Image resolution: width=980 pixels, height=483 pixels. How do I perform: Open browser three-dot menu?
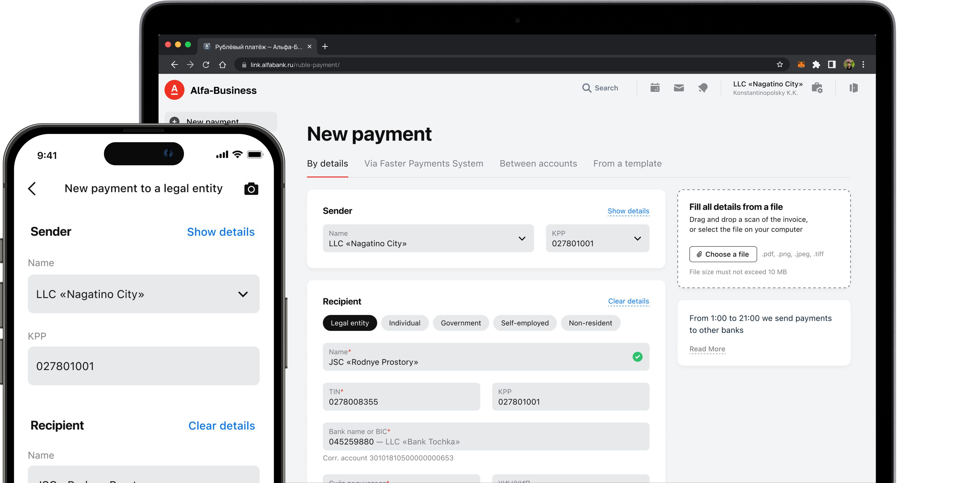click(863, 65)
